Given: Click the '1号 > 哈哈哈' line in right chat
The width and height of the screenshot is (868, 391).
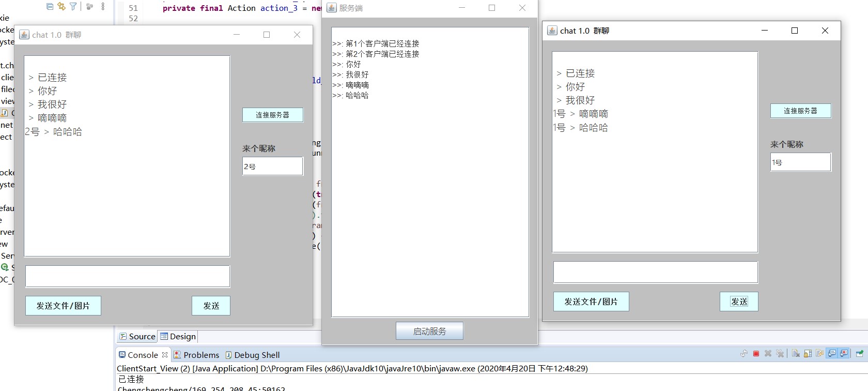Looking at the screenshot, I should click(581, 128).
